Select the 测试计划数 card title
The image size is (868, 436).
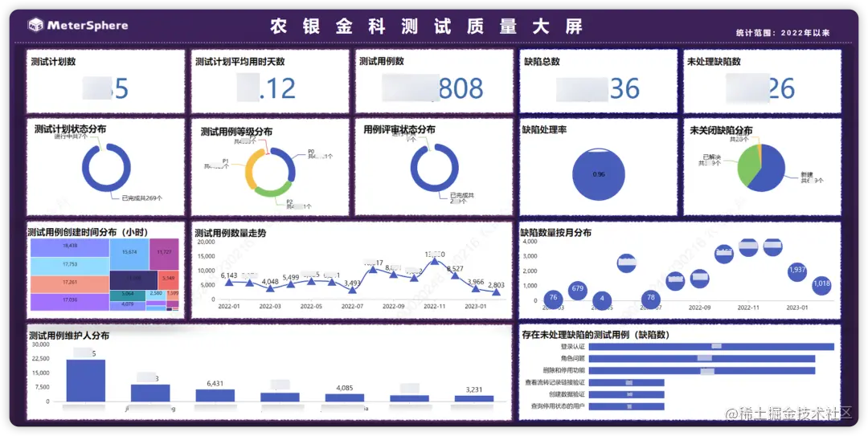pyautogui.click(x=54, y=61)
